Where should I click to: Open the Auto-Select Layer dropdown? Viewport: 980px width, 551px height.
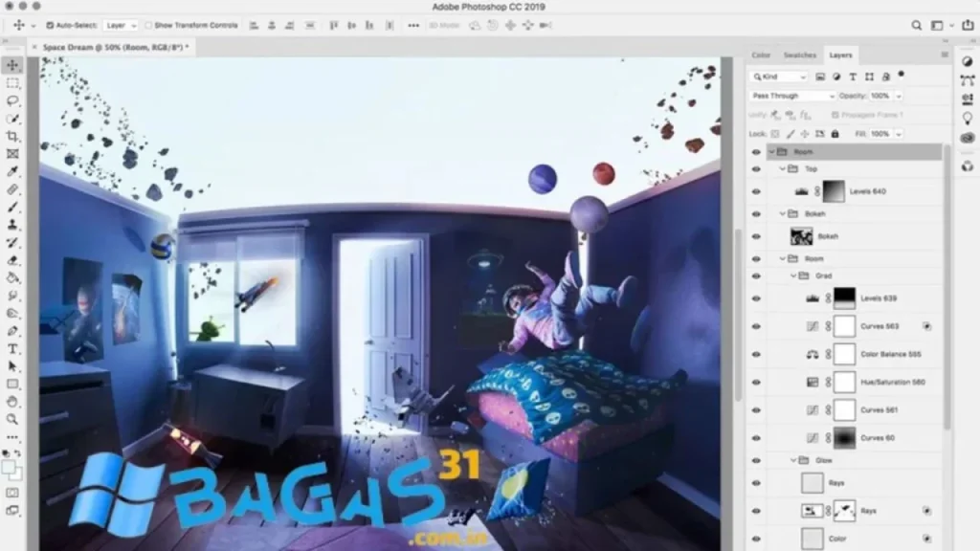click(121, 26)
